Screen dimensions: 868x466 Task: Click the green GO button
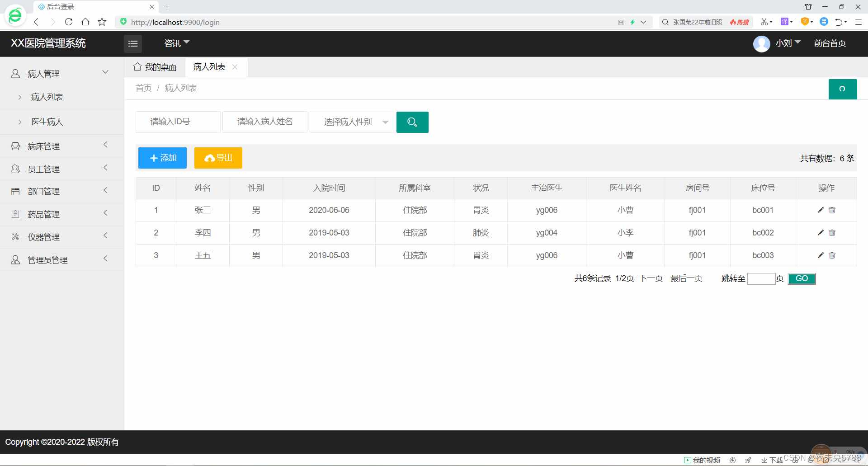point(802,279)
